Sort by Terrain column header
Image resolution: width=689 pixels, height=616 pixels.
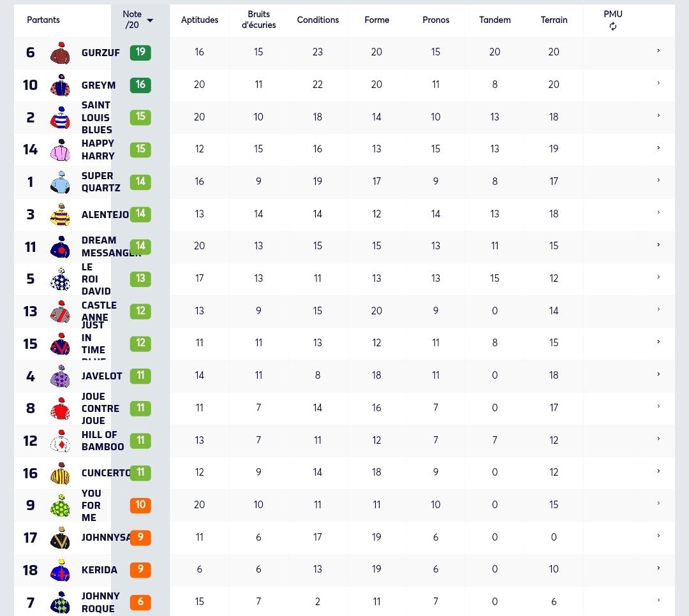[554, 20]
